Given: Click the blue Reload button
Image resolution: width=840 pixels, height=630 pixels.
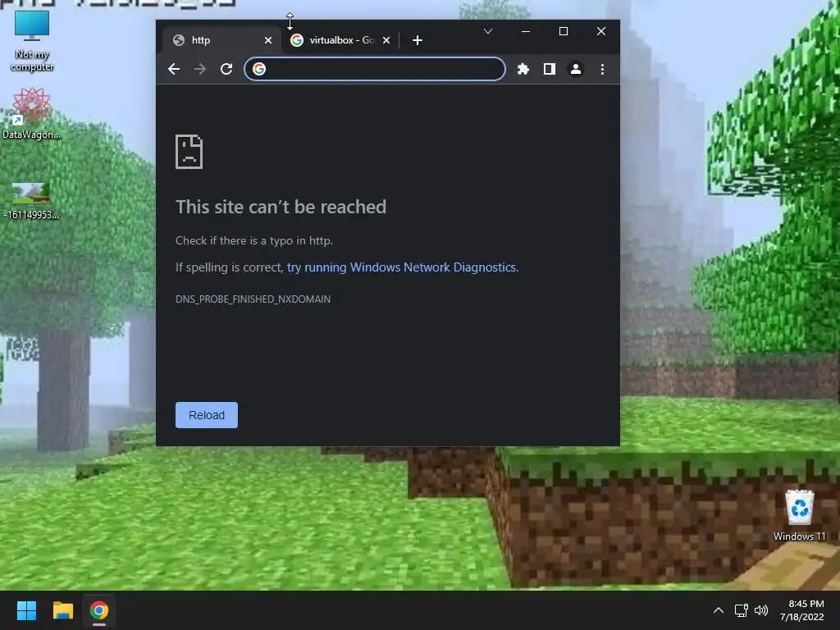Looking at the screenshot, I should (x=206, y=415).
